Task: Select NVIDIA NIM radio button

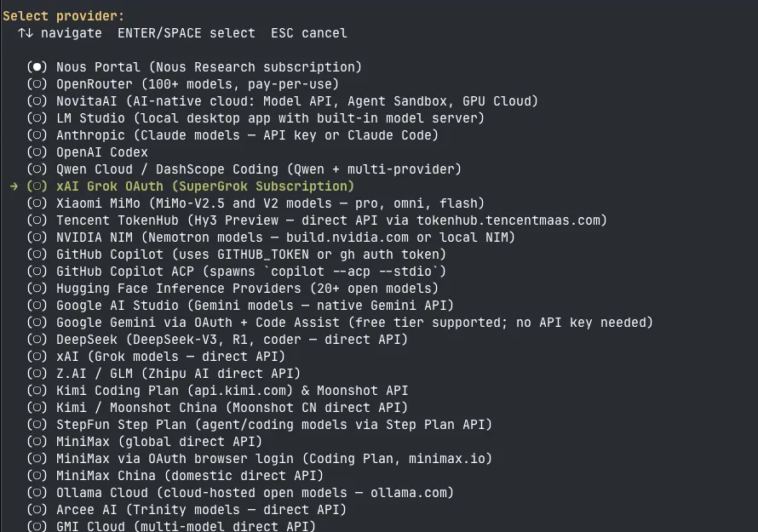Action: tap(37, 237)
